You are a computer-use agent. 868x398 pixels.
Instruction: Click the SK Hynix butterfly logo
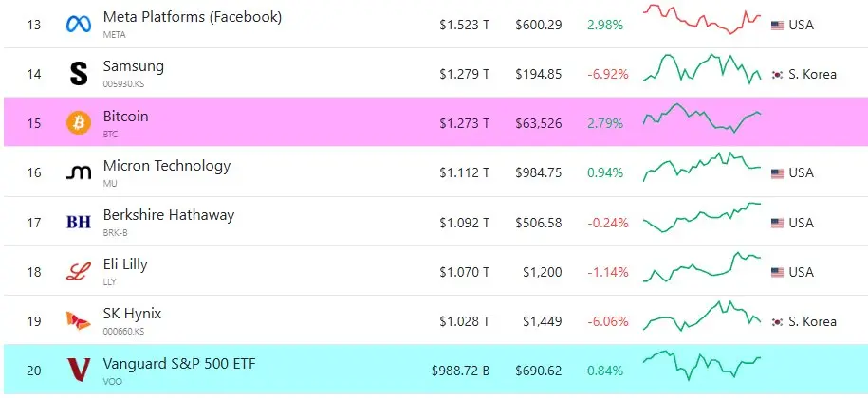(x=79, y=321)
